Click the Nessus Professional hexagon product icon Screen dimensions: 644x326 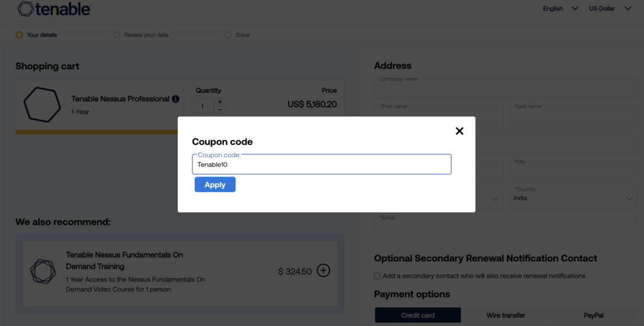tap(42, 104)
